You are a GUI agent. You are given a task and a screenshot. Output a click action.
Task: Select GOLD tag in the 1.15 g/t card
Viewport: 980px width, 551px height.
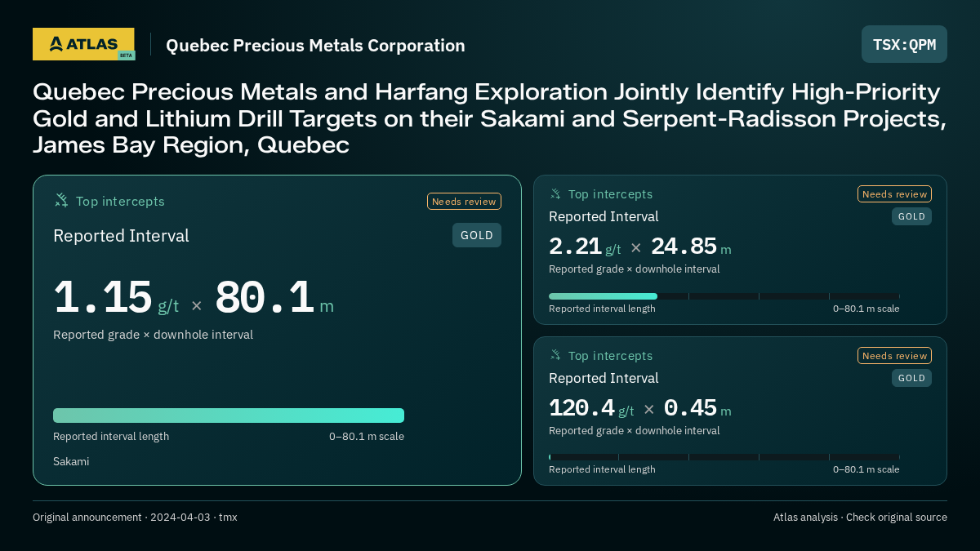click(x=477, y=235)
